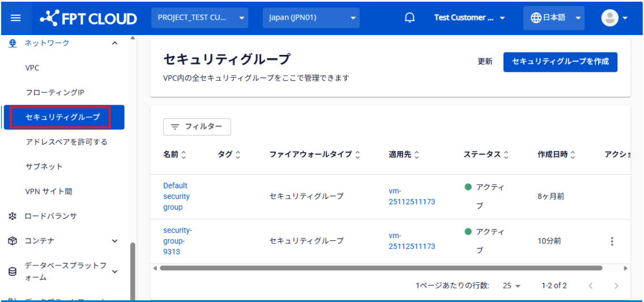
Task: Open the Default security group link
Action: point(176,196)
